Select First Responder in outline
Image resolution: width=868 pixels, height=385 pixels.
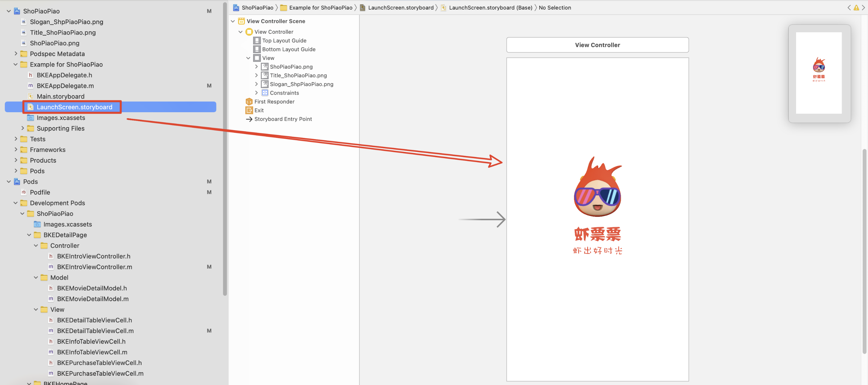(x=274, y=101)
